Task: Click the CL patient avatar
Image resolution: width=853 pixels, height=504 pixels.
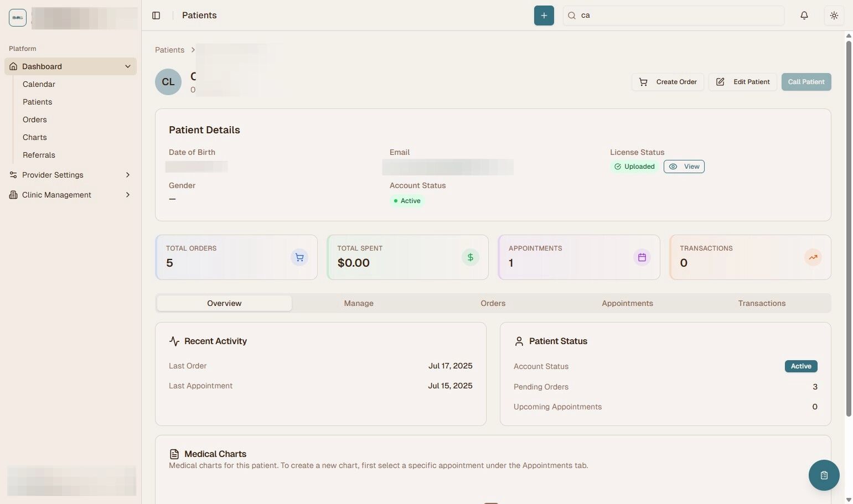Action: (x=168, y=82)
